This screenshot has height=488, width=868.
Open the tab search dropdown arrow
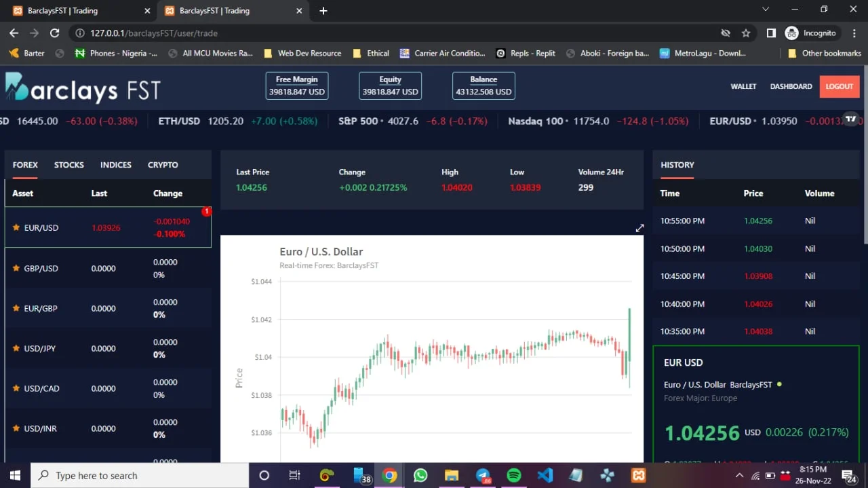pos(766,10)
